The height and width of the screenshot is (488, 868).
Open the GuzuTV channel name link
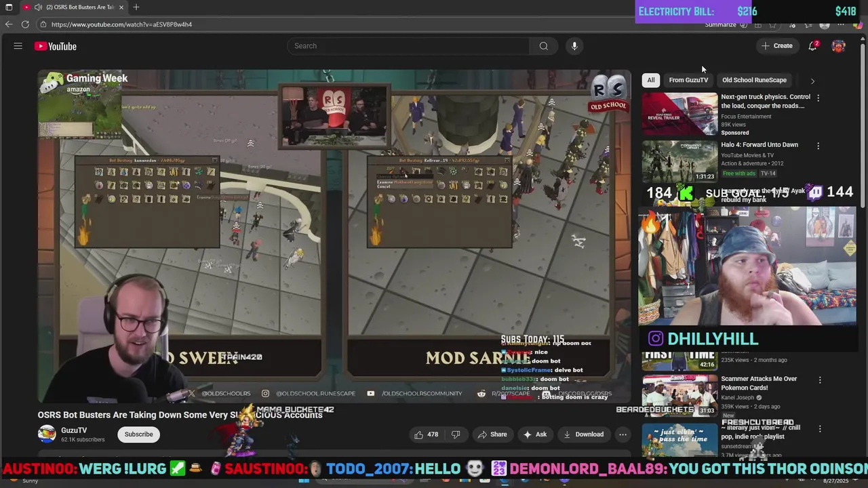74,430
